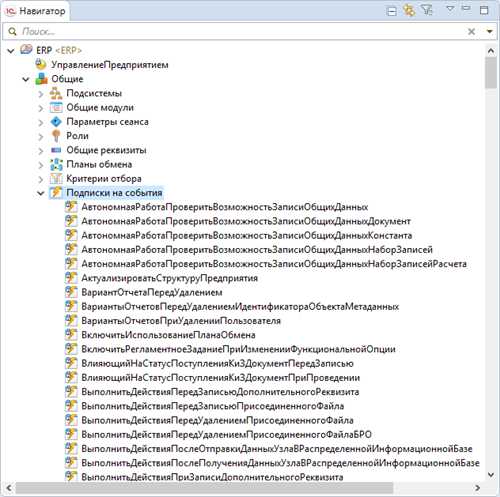Viewport: 500px width, 497px height.
Task: Click the Планы обмена icon
Action: click(x=56, y=164)
